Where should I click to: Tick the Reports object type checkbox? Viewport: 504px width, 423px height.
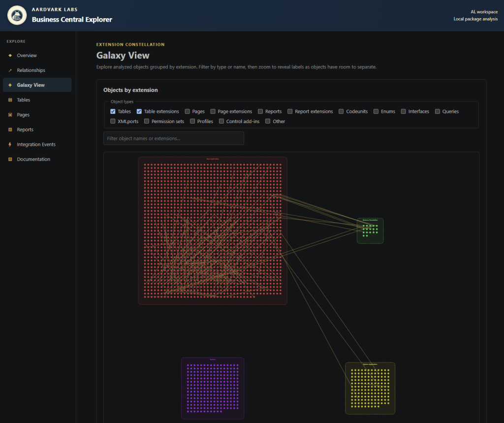260,111
